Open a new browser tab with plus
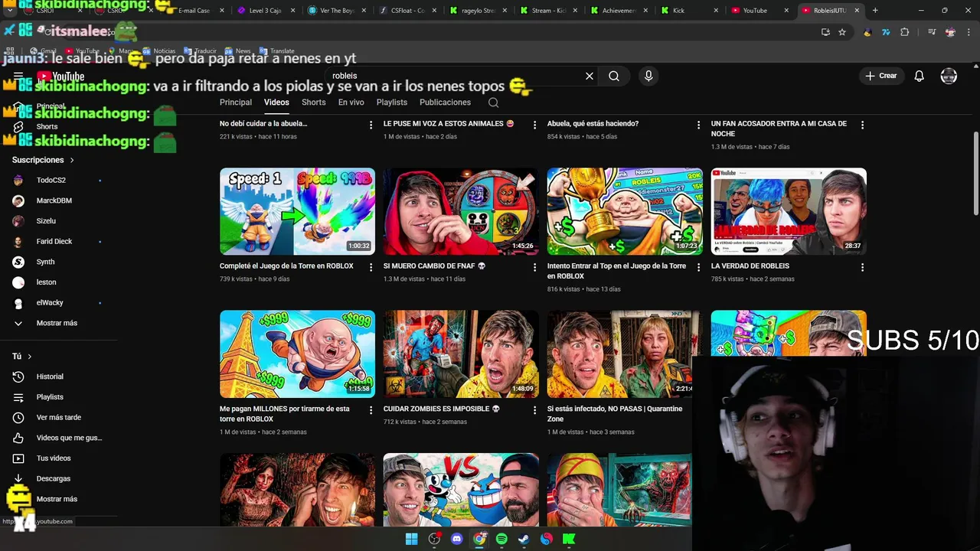Screen dimensions: 980x551 875,11
